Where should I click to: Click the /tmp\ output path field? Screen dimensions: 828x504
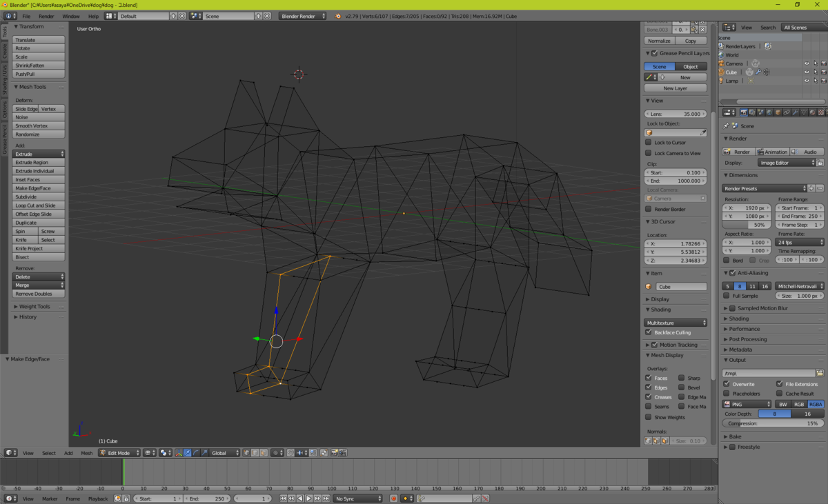769,373
